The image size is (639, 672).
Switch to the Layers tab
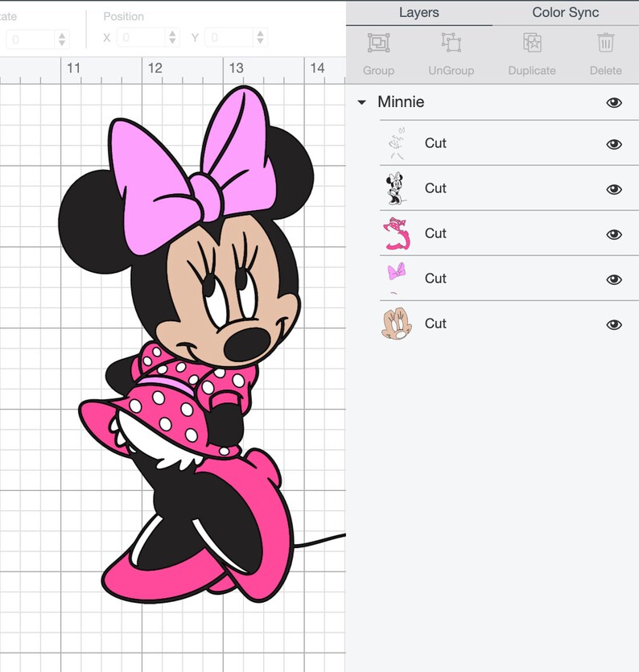418,12
